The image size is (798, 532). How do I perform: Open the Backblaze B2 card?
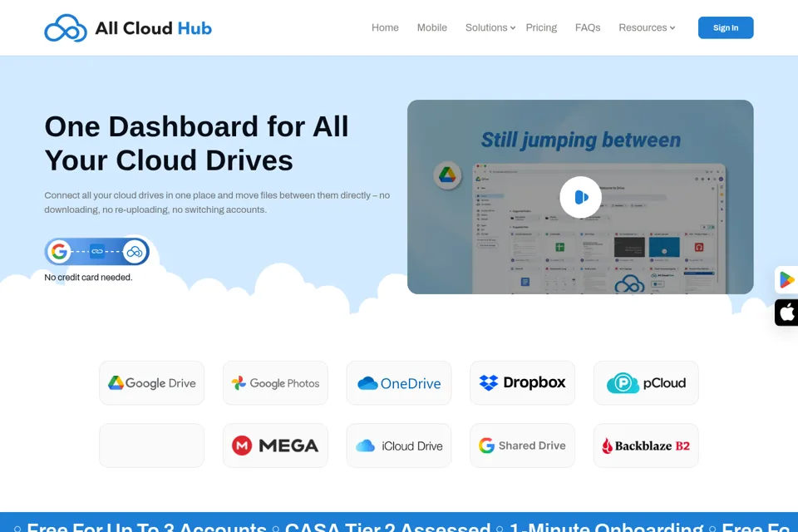coord(646,446)
